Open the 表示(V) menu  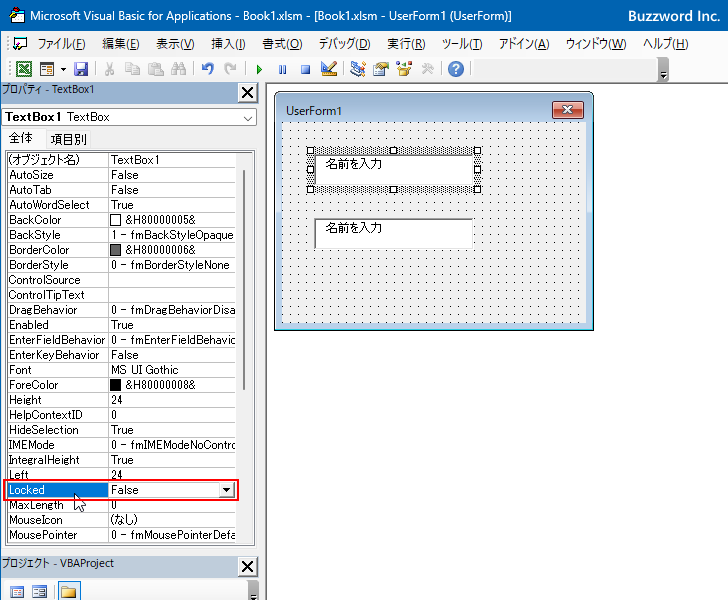tap(175, 44)
